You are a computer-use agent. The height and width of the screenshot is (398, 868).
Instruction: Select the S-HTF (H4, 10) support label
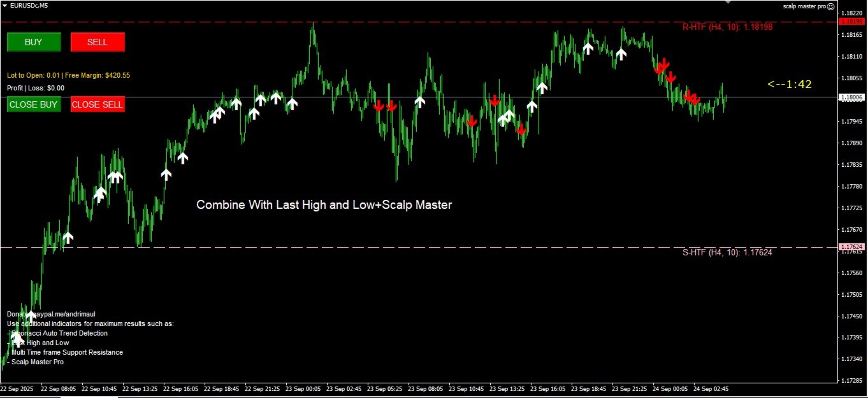(x=727, y=252)
